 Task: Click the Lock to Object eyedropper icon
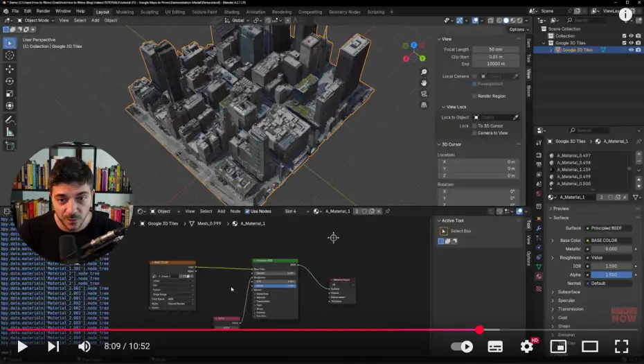[x=515, y=118]
